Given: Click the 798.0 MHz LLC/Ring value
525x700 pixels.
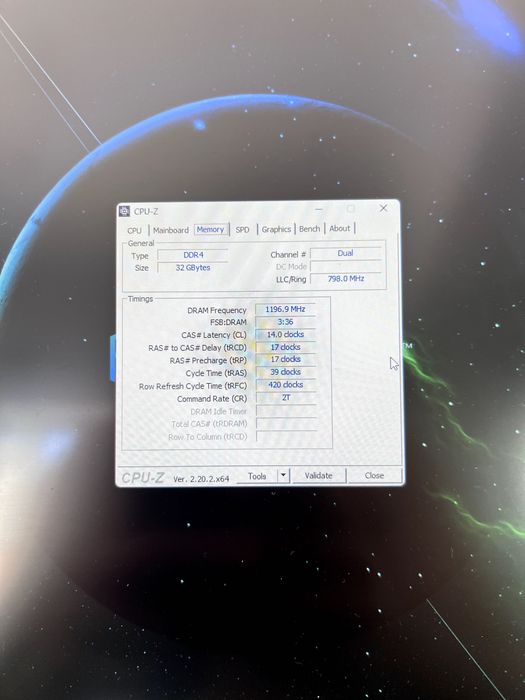Looking at the screenshot, I should [346, 279].
